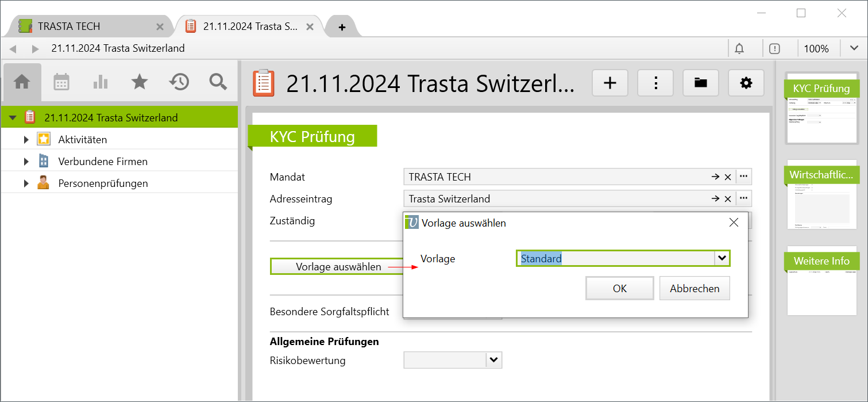Click the gear settings button
Screen dimensions: 868x402
pyautogui.click(x=746, y=83)
